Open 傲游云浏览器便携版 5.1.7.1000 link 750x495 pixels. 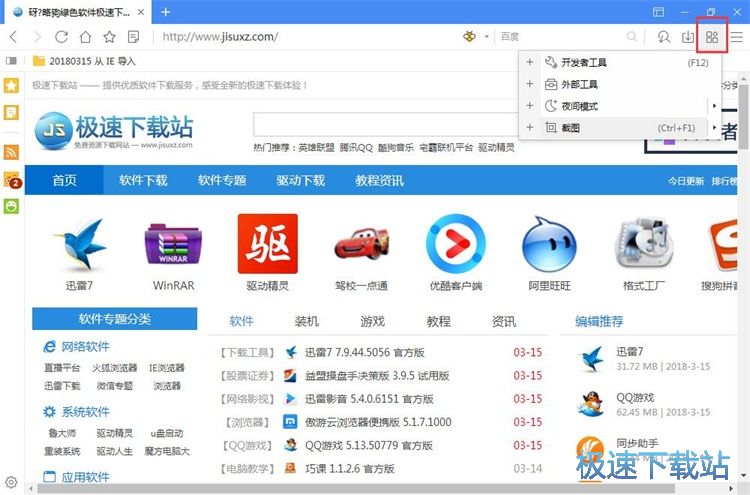coord(378,422)
